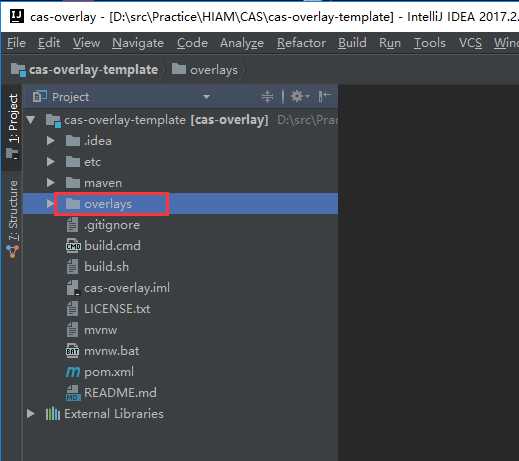Open the Project view type dropdown

206,97
